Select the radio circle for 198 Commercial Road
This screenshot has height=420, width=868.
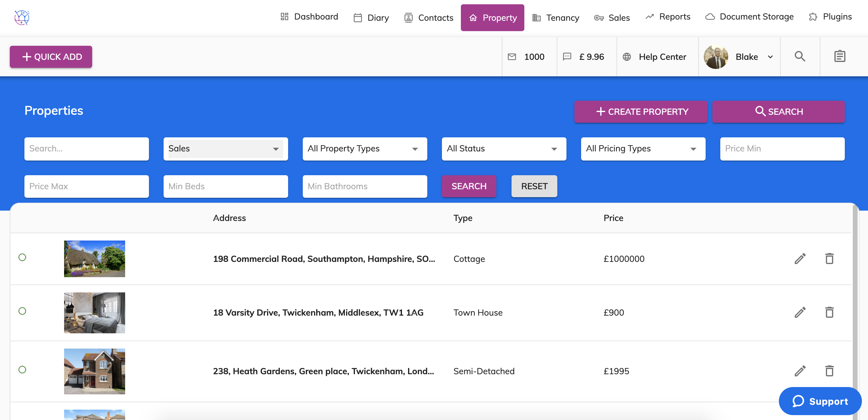[x=22, y=257]
